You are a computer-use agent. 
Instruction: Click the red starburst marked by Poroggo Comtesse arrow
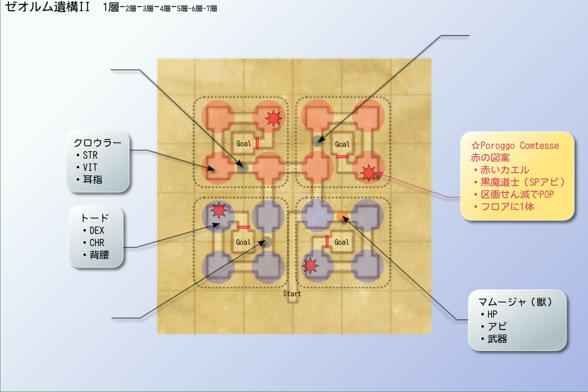click(368, 173)
